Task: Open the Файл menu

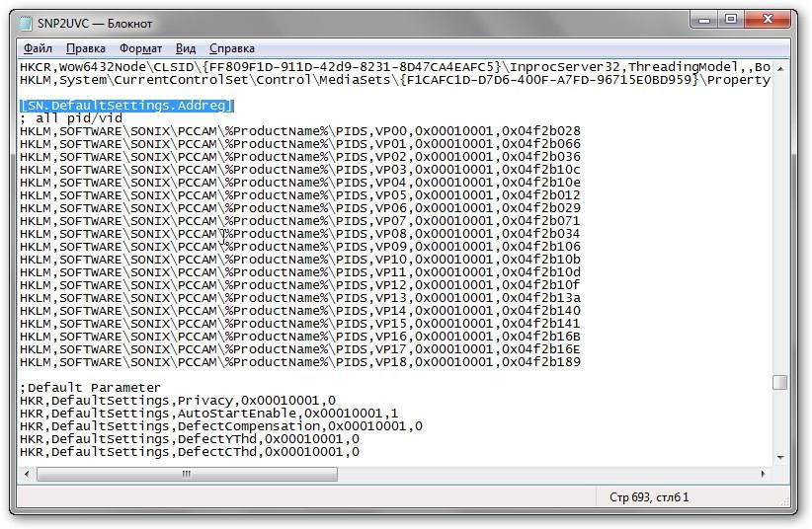Action: coord(39,48)
